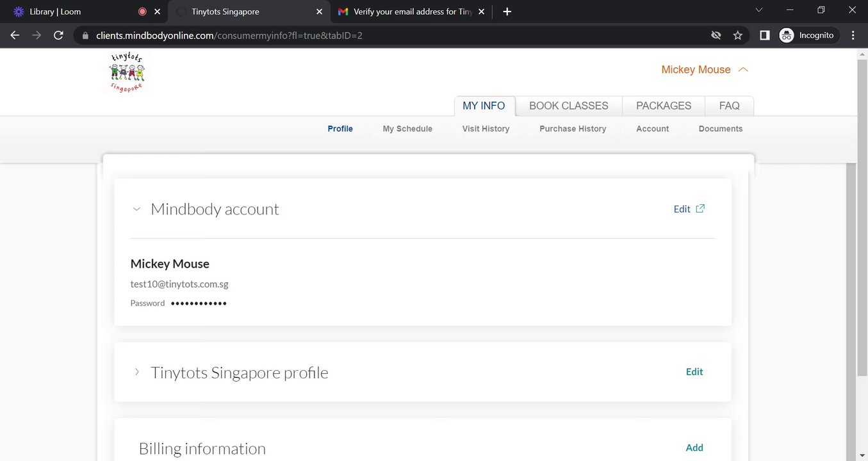Image resolution: width=868 pixels, height=461 pixels.
Task: Click Add next to Billing information
Action: point(694,448)
